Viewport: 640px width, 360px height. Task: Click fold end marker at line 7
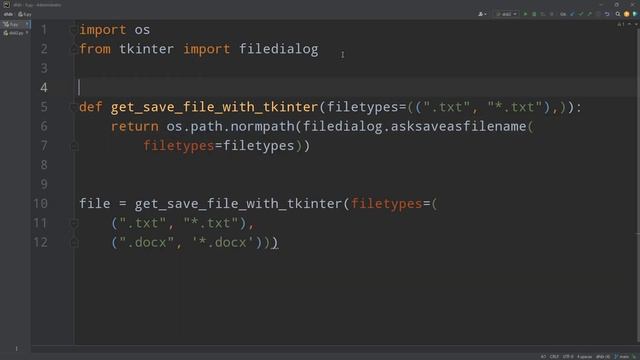[x=74, y=146]
